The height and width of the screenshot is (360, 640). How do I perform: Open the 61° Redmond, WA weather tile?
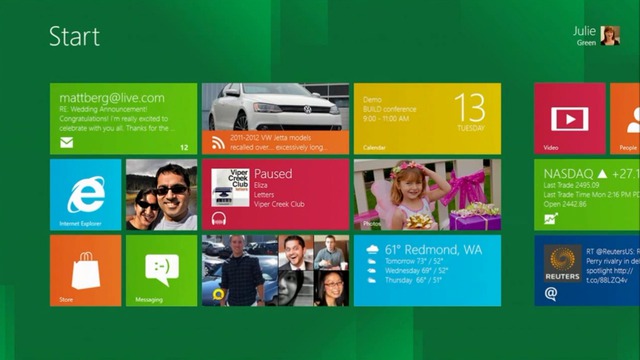click(x=427, y=270)
